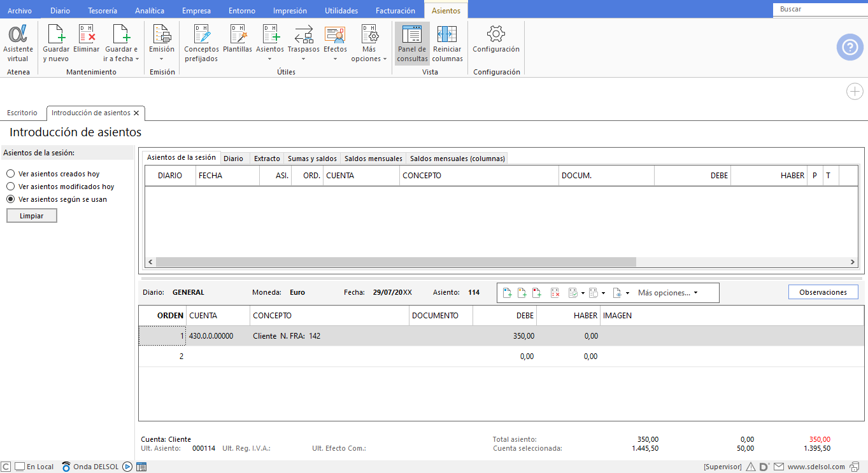
Task: Select Ver asientos modificados hoy
Action: coord(60,187)
